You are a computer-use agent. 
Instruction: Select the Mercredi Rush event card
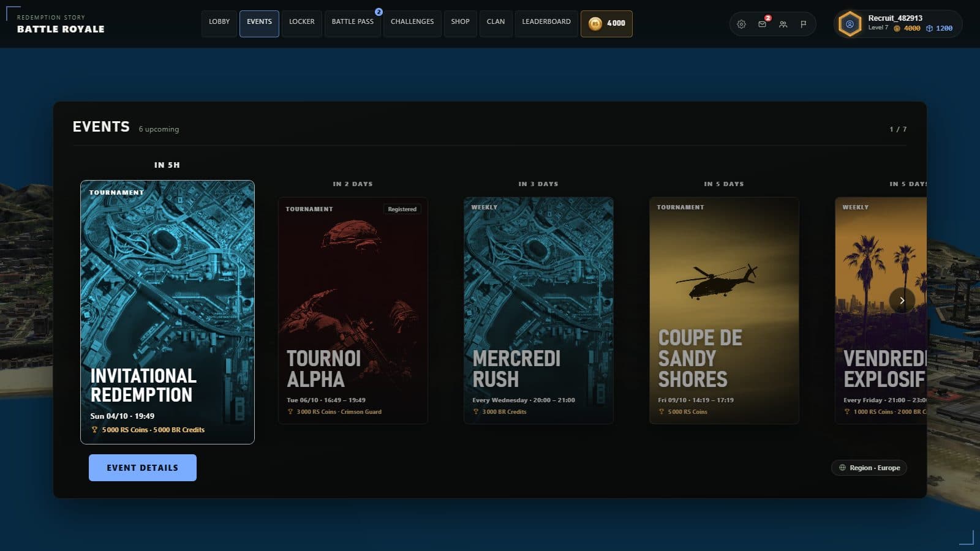pos(538,310)
